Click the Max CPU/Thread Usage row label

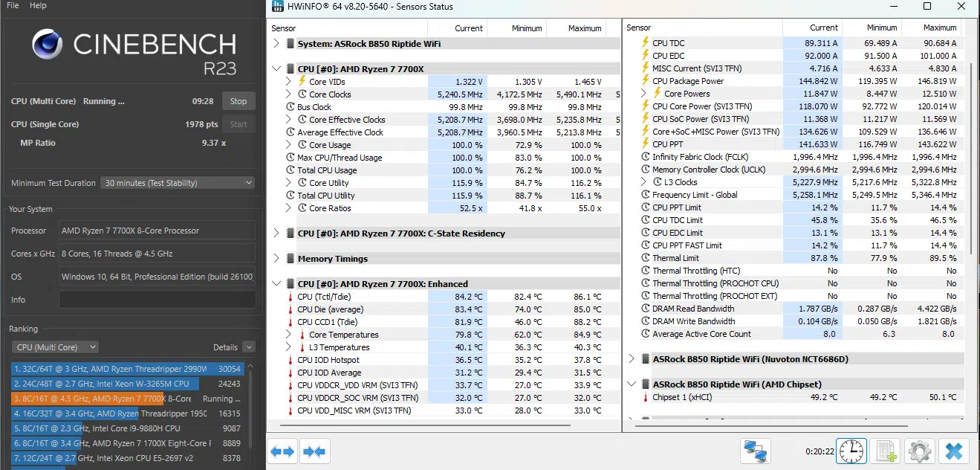(x=340, y=158)
